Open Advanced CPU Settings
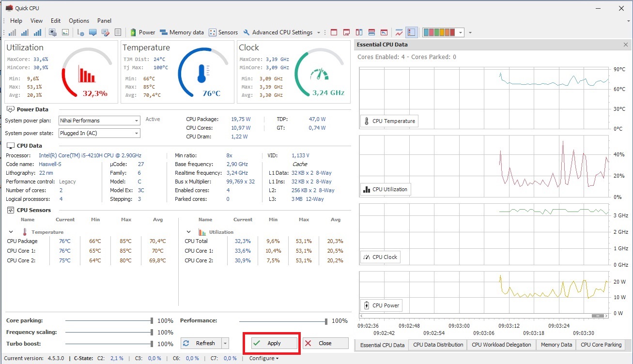The width and height of the screenshot is (633, 364). pos(278,32)
